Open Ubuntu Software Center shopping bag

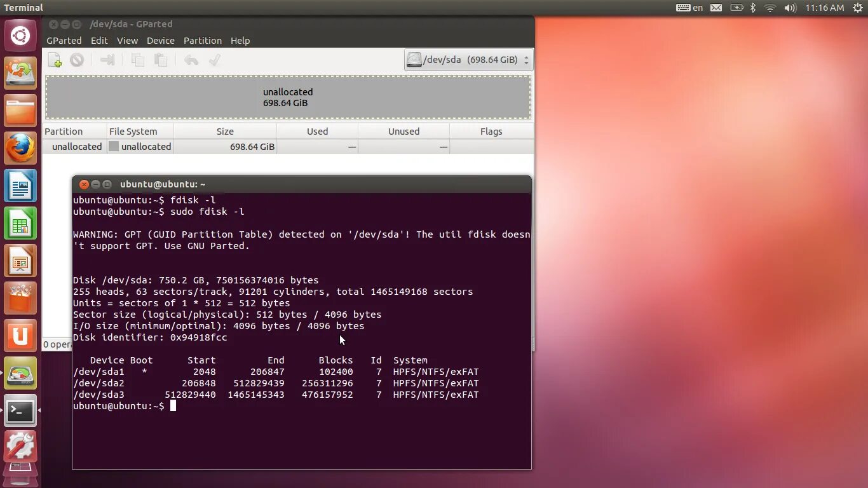[x=20, y=299]
